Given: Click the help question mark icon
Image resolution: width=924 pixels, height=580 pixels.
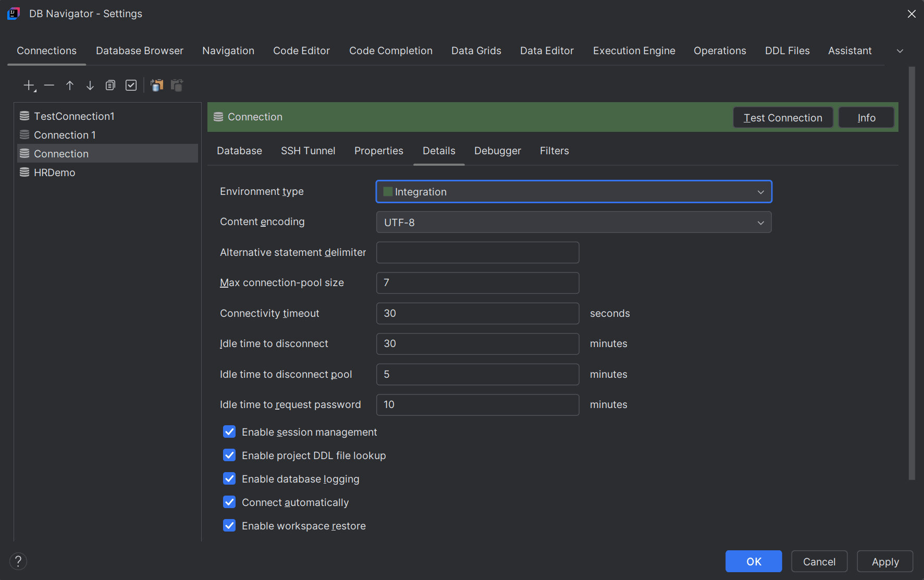Looking at the screenshot, I should pos(18,561).
